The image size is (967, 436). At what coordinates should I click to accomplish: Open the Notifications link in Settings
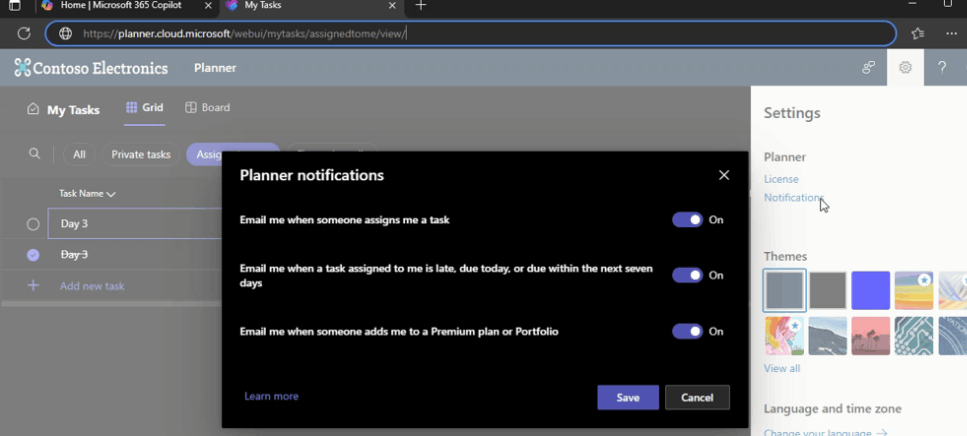click(794, 197)
